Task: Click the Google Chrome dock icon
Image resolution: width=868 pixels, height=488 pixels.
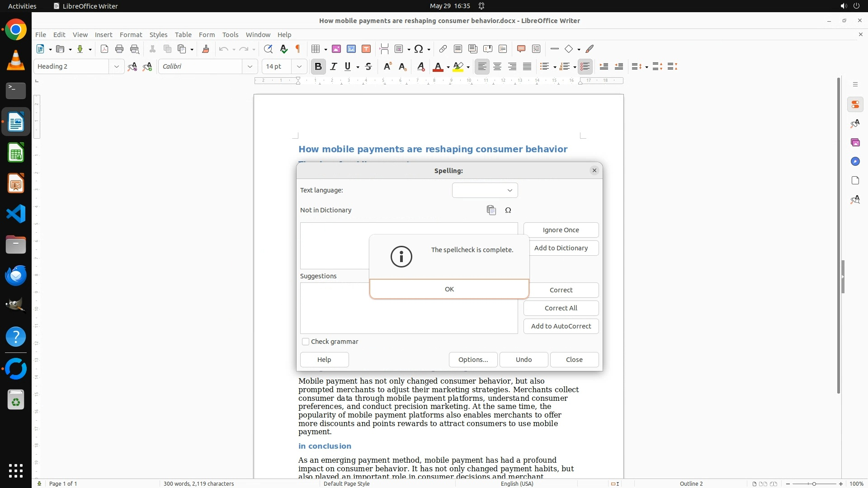Action: pos(16,30)
